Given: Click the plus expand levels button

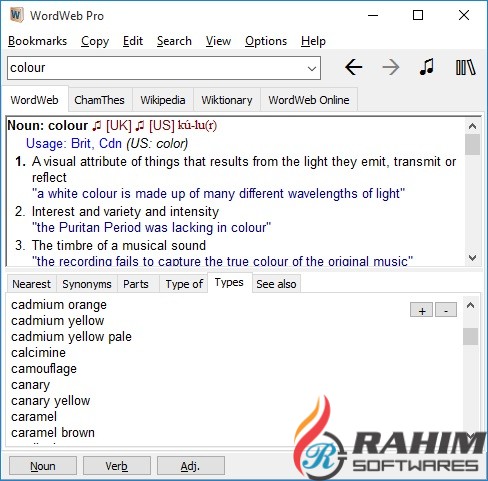Looking at the screenshot, I should (422, 310).
